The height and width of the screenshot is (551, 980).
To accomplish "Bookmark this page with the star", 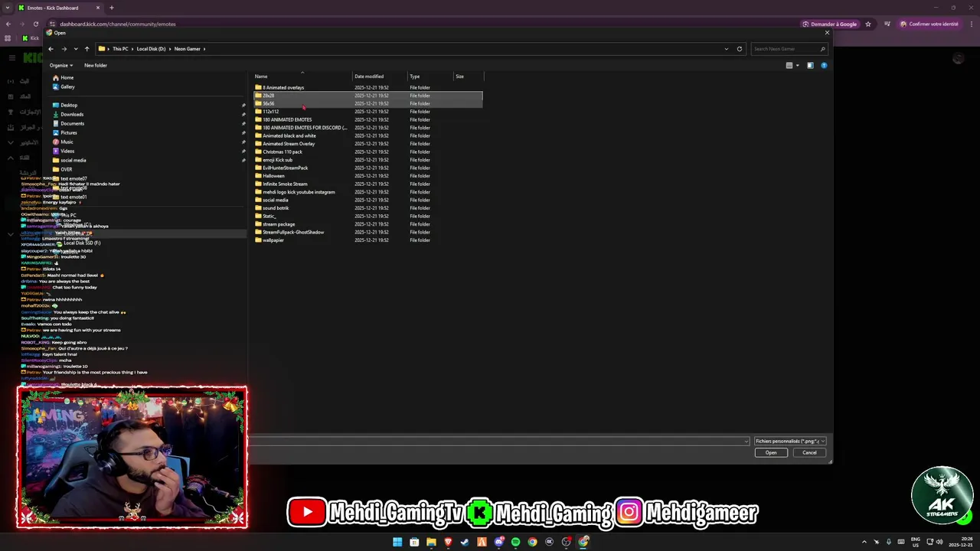I will tap(867, 24).
